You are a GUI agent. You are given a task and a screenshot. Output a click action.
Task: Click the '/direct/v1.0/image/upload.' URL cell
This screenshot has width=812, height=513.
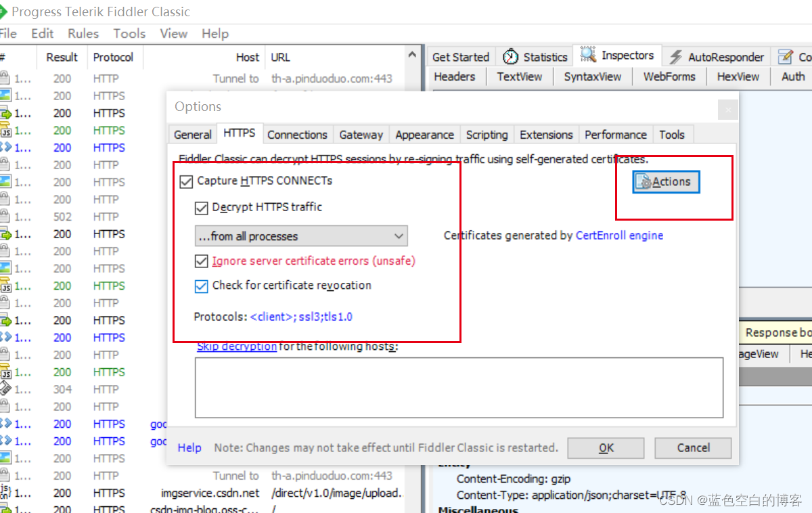336,493
